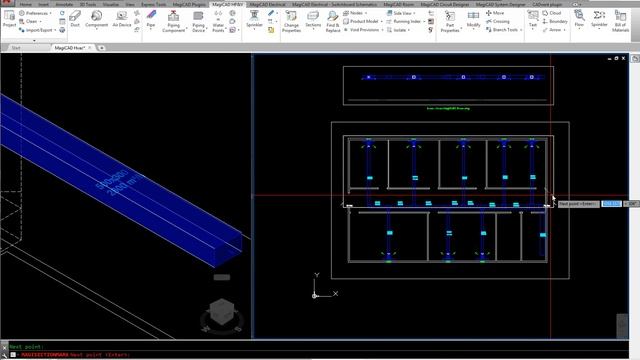Open the Sections tool
Screen dimensions: 640x360
313,19
